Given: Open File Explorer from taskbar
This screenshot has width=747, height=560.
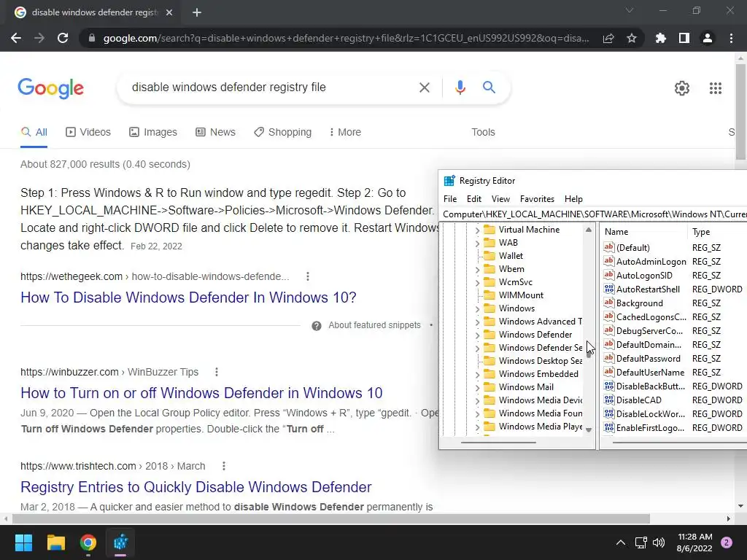Looking at the screenshot, I should coord(55,542).
